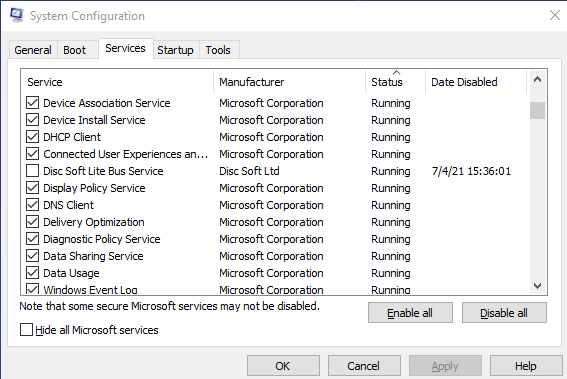
Task: Uncheck the Device Association Service checkbox
Action: tap(33, 103)
